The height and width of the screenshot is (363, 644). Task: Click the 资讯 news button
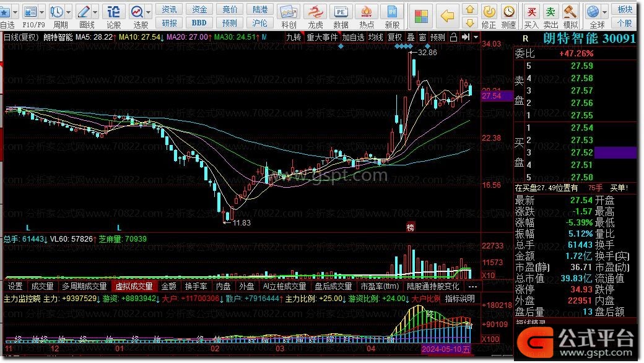click(x=169, y=9)
